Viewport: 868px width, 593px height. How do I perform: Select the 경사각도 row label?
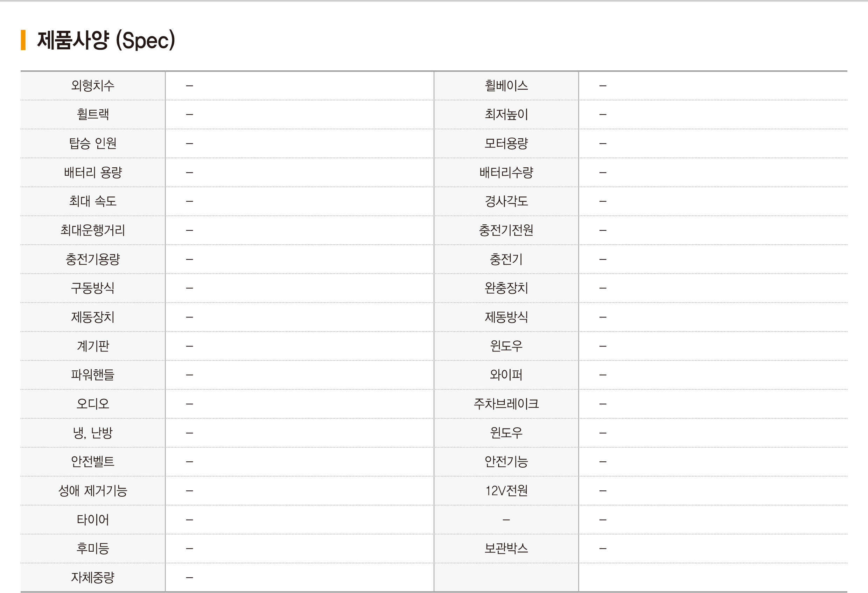(506, 201)
